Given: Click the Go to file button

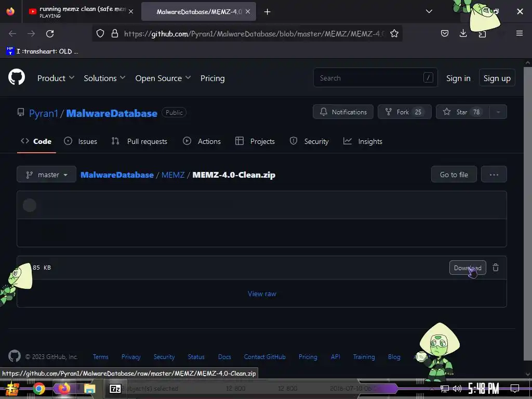Looking at the screenshot, I should pos(454,175).
